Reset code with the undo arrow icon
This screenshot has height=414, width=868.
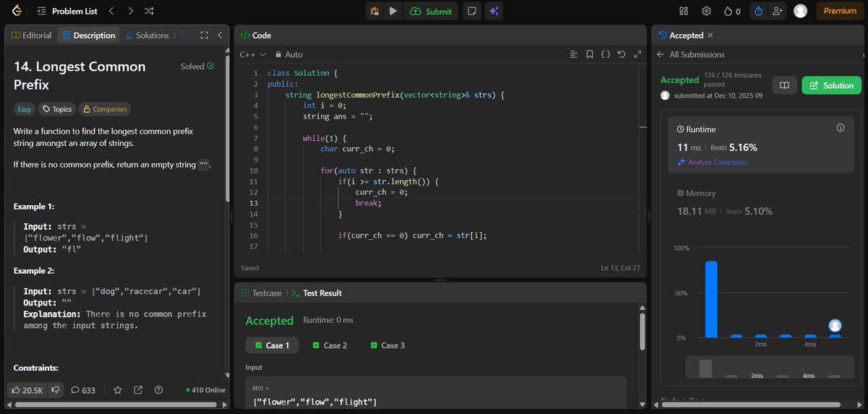coord(621,54)
